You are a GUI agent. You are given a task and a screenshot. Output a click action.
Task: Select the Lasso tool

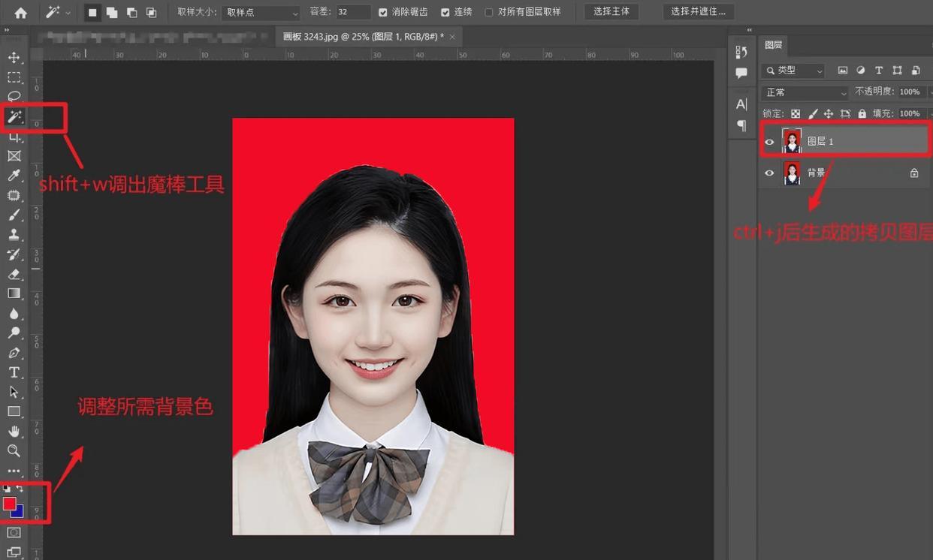(14, 96)
